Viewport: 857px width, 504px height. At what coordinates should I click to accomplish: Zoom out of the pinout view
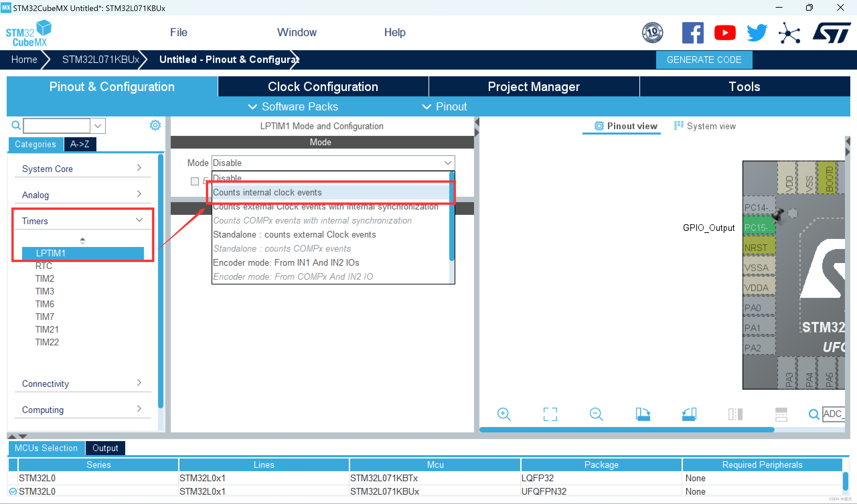coord(596,414)
